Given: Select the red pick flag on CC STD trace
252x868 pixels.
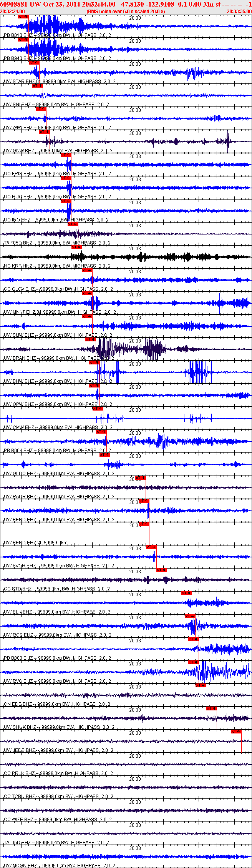Looking at the screenshot, I should [162, 570].
